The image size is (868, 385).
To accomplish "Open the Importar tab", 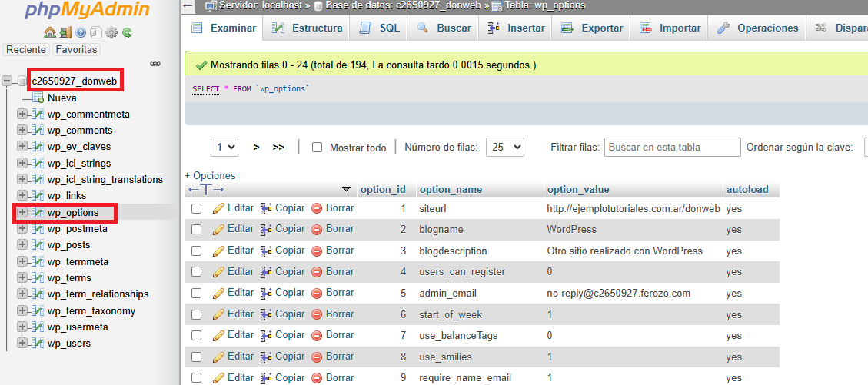I will [x=670, y=28].
